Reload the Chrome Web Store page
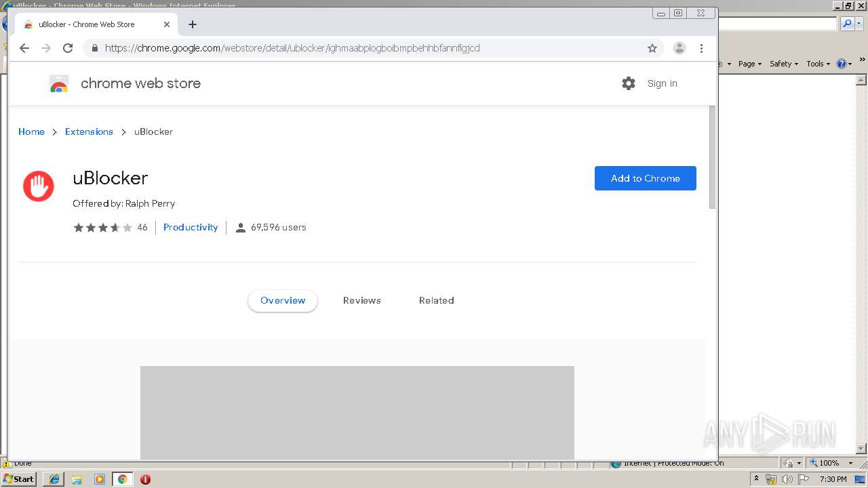This screenshot has height=488, width=868. pyautogui.click(x=68, y=48)
